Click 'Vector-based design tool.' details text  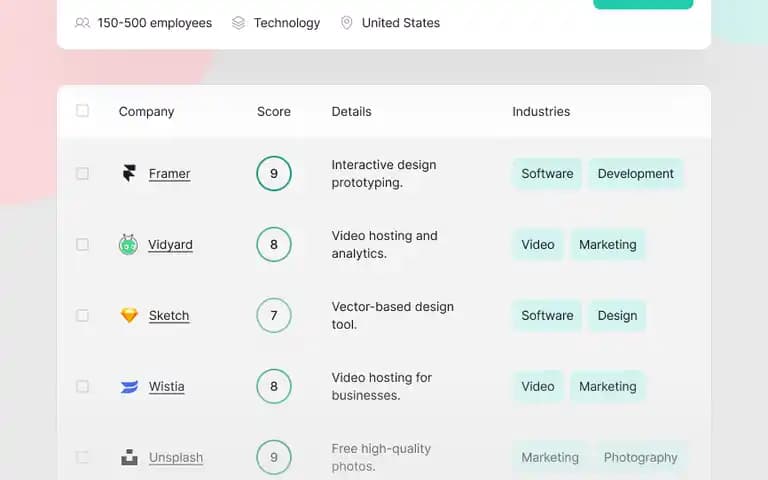pyautogui.click(x=393, y=316)
